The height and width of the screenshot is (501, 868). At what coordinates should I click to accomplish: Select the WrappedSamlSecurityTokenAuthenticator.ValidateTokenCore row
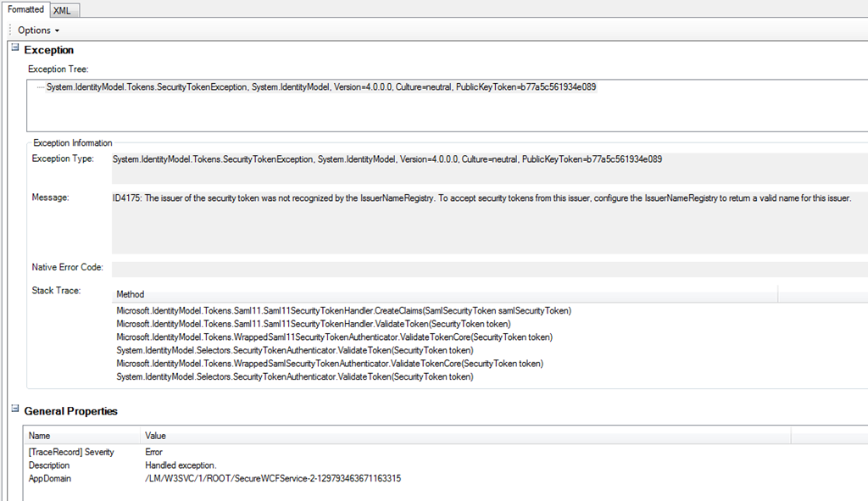[x=329, y=364]
